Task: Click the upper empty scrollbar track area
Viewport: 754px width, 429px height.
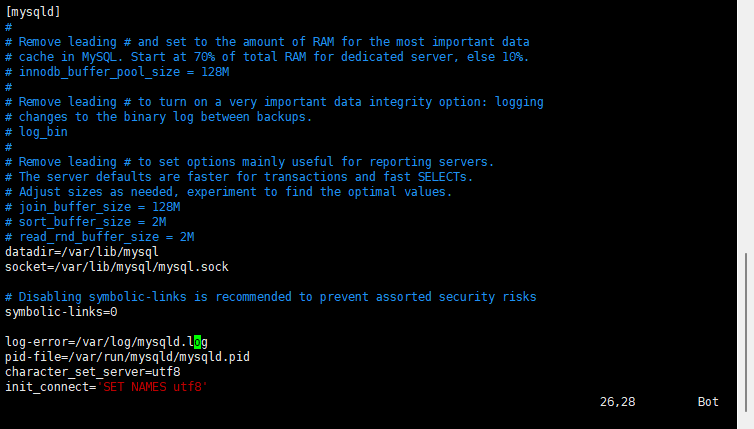Action: 746,126
